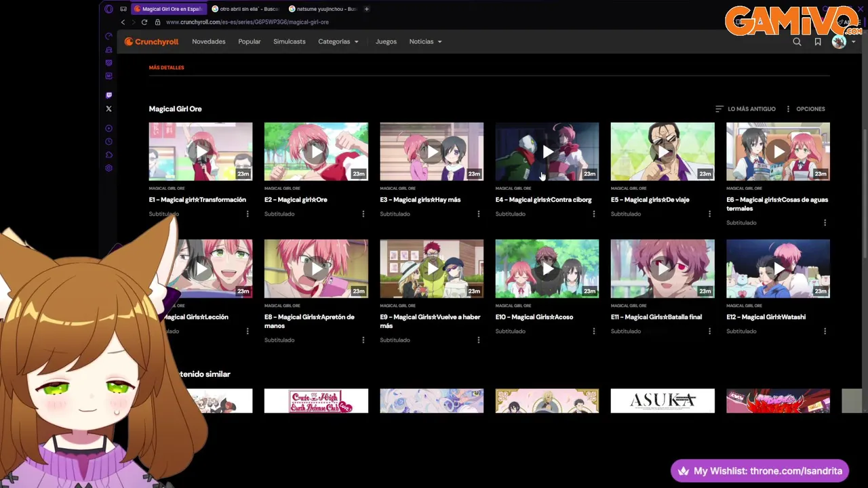Play episode 9 thumbnail
The width and height of the screenshot is (868, 488).
pyautogui.click(x=432, y=269)
